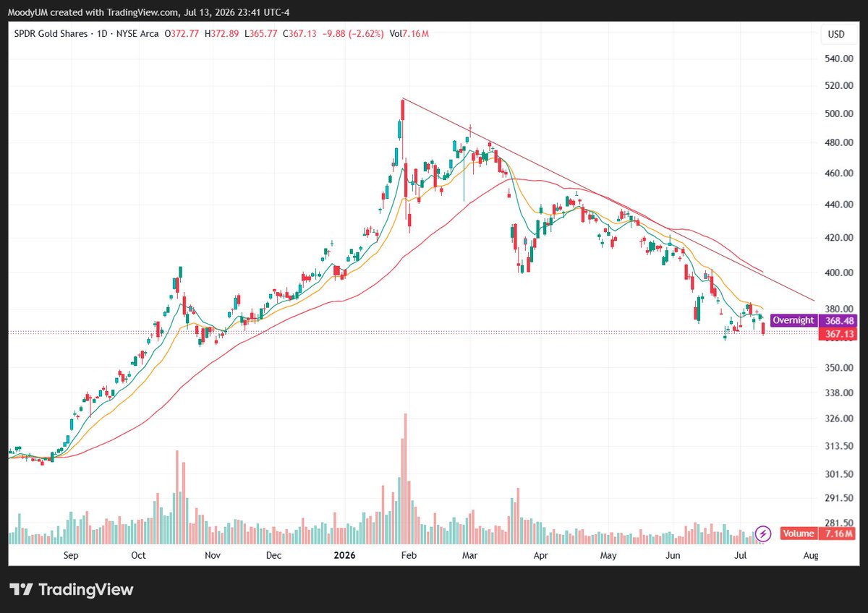This screenshot has width=868, height=613.
Task: Click the Aug date axis label
Action: (811, 556)
